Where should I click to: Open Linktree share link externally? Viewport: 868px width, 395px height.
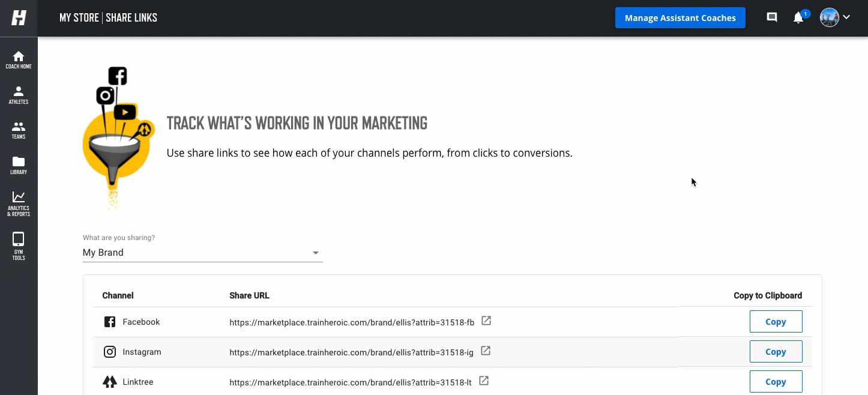pos(484,381)
